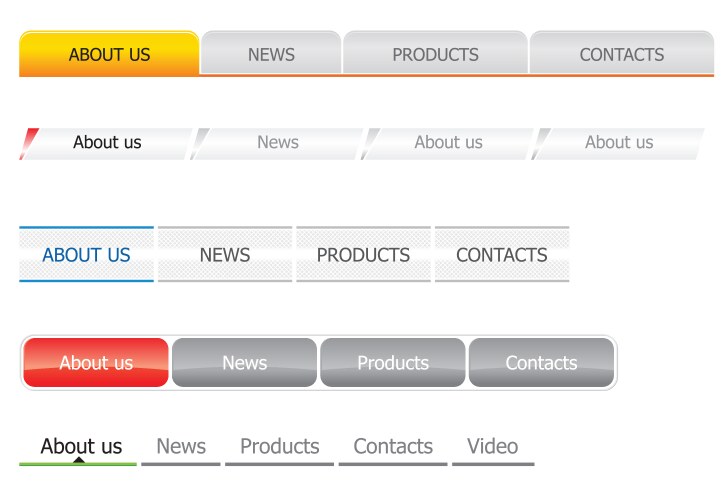Click the yellow ABOUT US tab
728x500 pixels.
tap(109, 54)
